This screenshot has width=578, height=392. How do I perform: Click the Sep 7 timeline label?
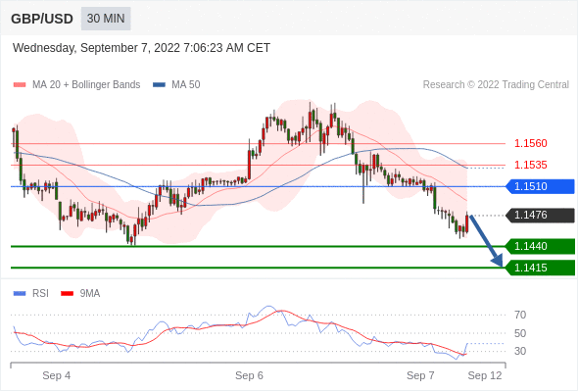(420, 375)
